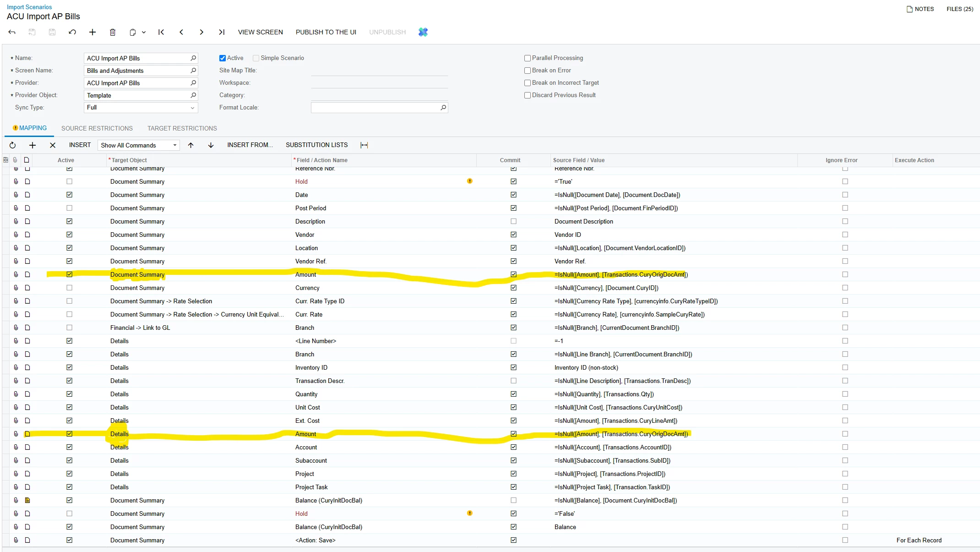This screenshot has height=552, width=980.
Task: Click the Delete trash can icon
Action: tap(113, 32)
